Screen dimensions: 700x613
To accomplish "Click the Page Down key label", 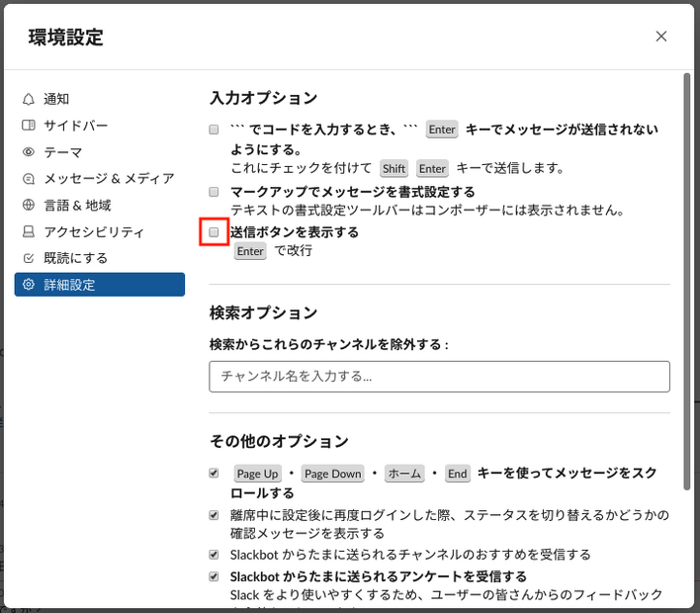I will 332,474.
